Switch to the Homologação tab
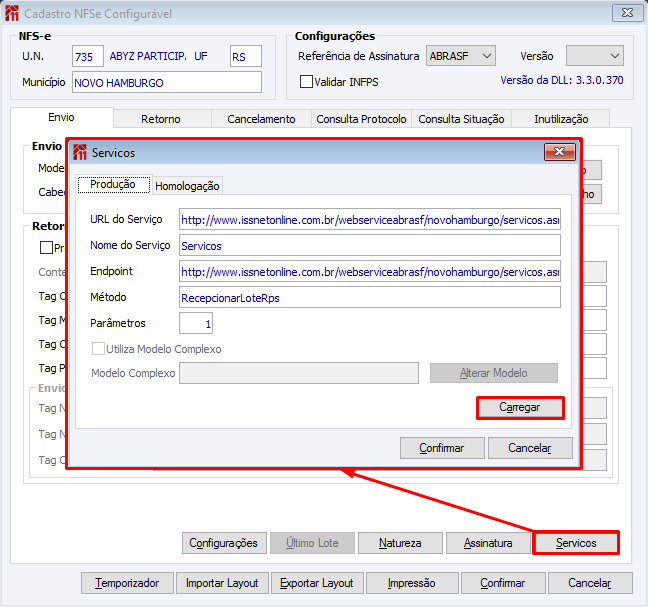Image resolution: width=648 pixels, height=607 pixels. tap(187, 186)
